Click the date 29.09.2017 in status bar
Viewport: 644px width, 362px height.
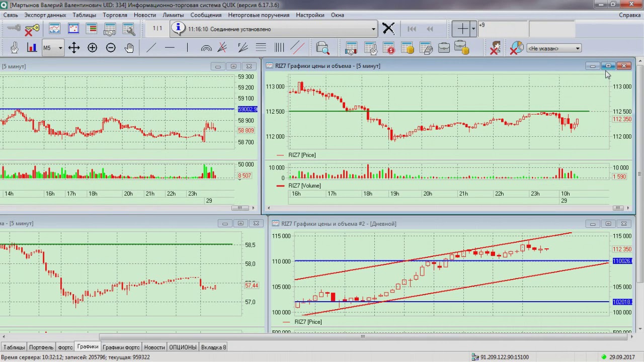pyautogui.click(x=622, y=357)
